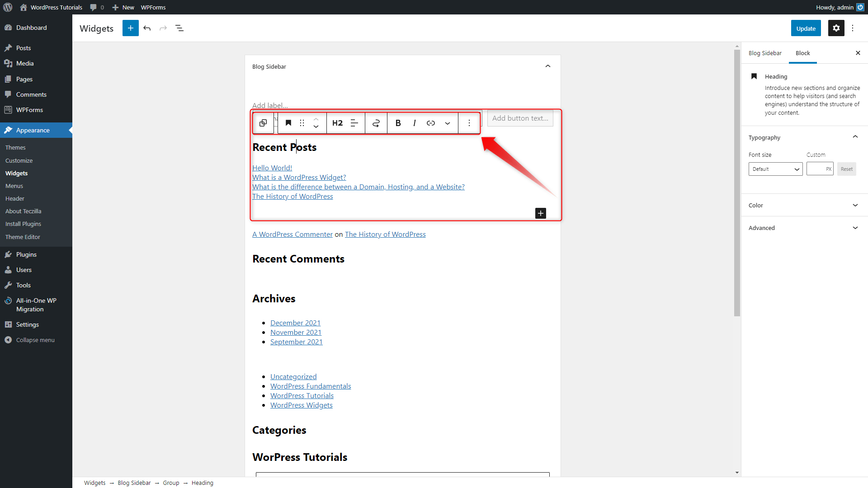Open the editor options three-dot menu
Screen dimensions: 868x488
click(x=853, y=28)
